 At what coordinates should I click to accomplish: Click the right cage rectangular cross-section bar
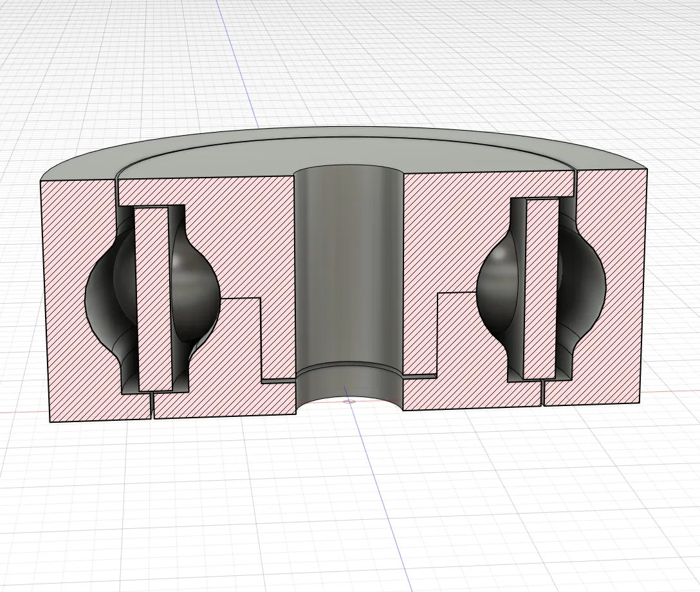[542, 290]
